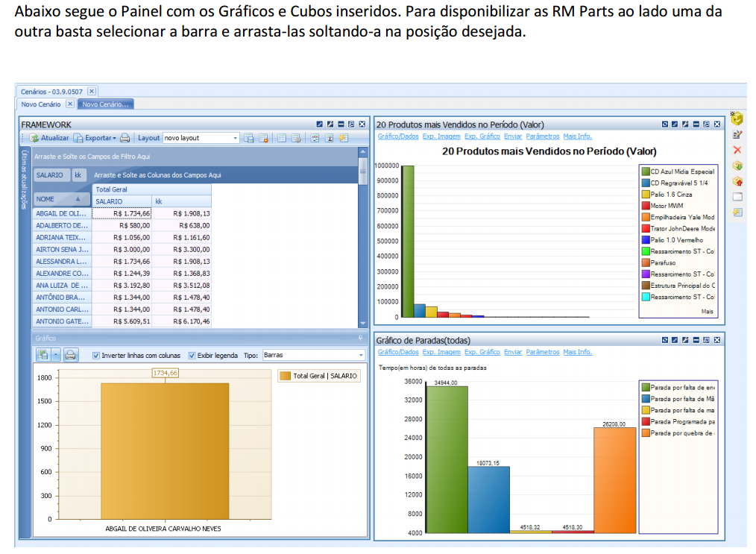Click the edit document pencil icon in sidebar
756x554 pixels.
(x=737, y=134)
